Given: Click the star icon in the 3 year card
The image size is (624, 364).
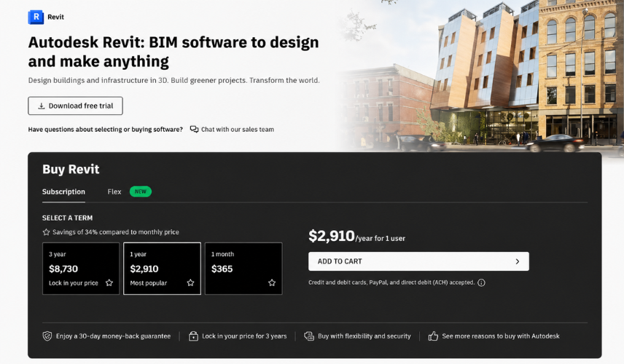Looking at the screenshot, I should pyautogui.click(x=109, y=282).
